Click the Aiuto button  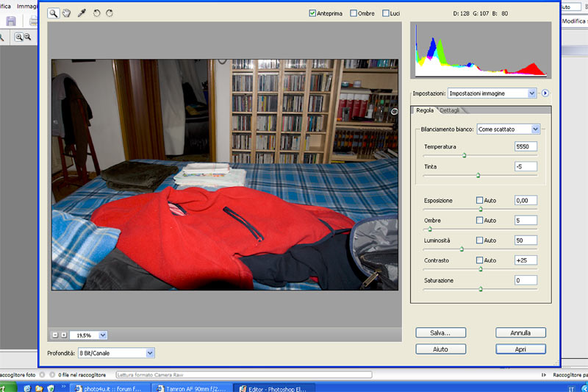440,349
